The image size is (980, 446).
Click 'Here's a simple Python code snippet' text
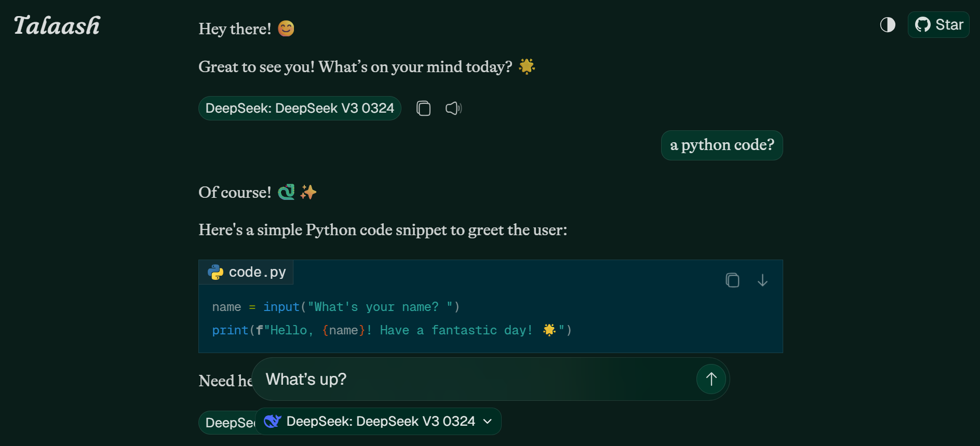tap(383, 229)
